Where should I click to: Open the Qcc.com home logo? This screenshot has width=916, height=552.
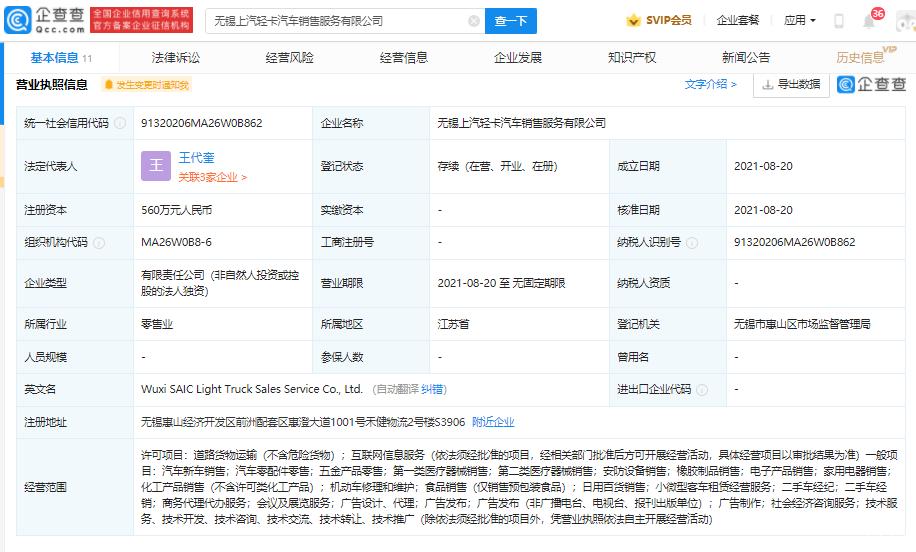pos(45,20)
